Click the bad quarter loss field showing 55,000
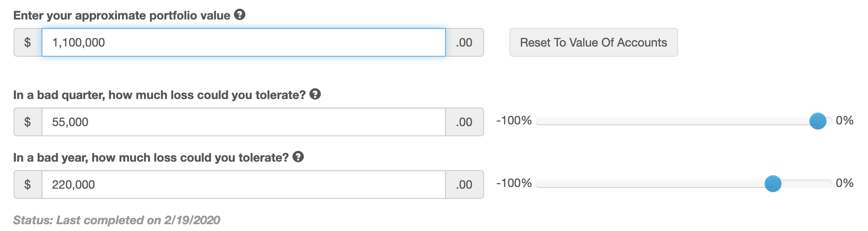The image size is (868, 231). tap(244, 122)
